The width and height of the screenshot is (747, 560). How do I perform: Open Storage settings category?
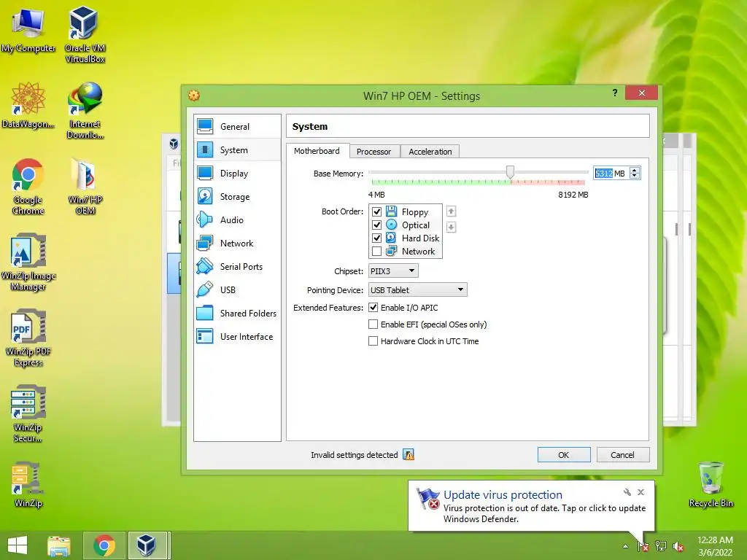[x=237, y=197]
